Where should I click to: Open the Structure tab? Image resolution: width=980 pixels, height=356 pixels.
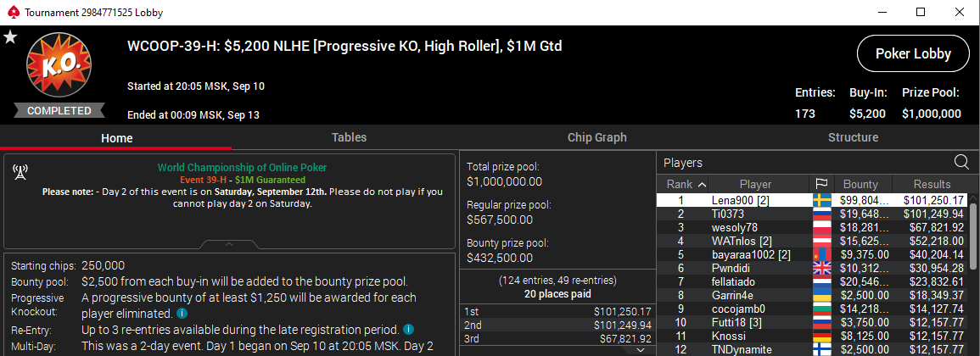coord(853,137)
